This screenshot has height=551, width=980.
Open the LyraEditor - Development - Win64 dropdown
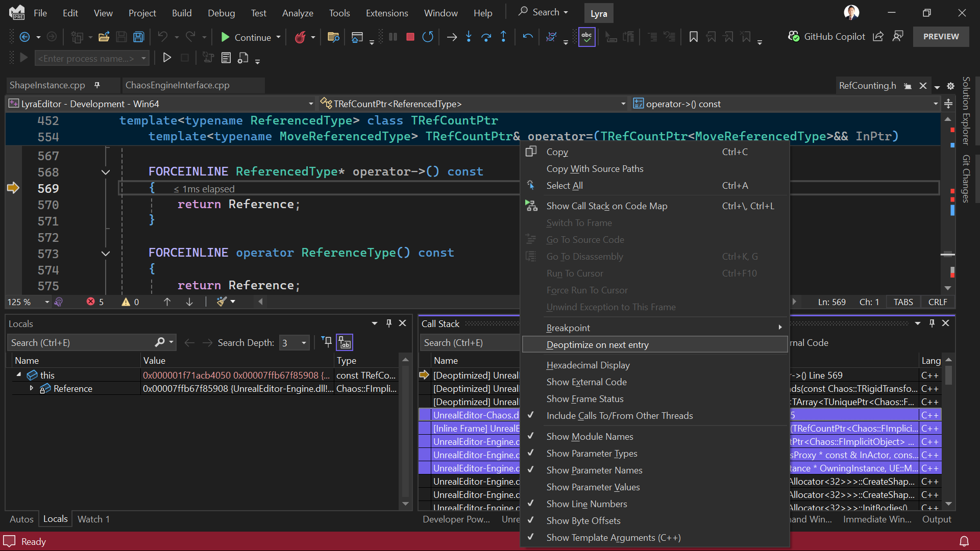312,104
